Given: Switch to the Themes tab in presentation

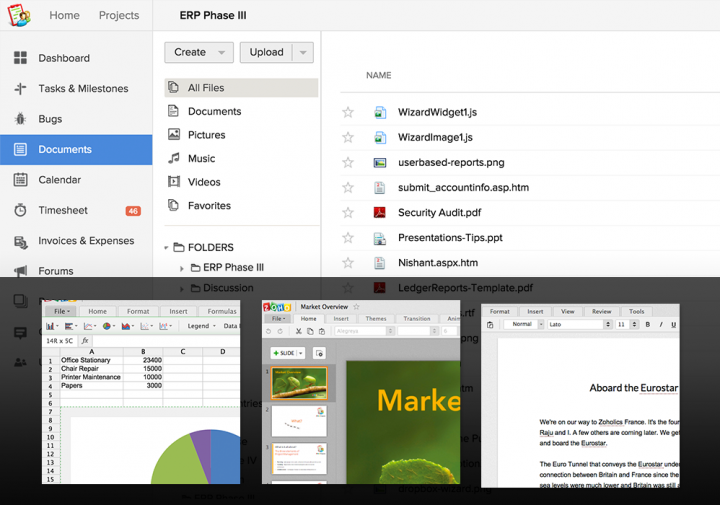Looking at the screenshot, I should pos(376,319).
